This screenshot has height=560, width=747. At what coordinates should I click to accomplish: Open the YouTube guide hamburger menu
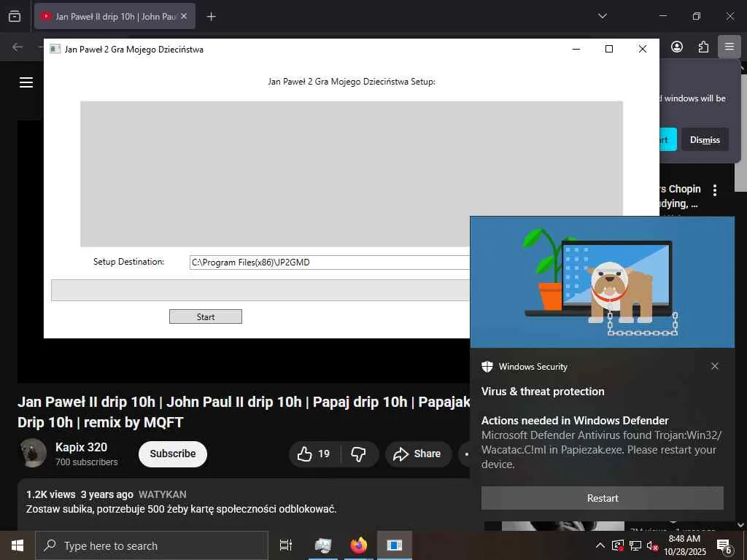[x=26, y=82]
